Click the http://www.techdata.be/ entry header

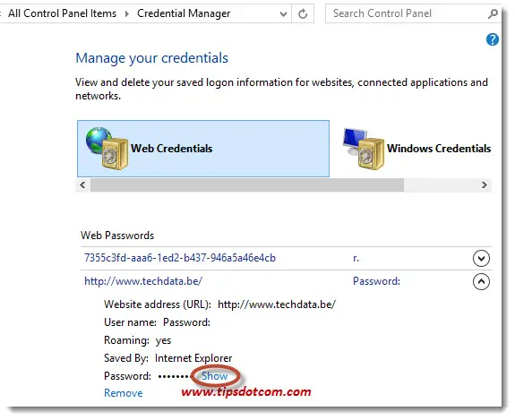tap(143, 281)
